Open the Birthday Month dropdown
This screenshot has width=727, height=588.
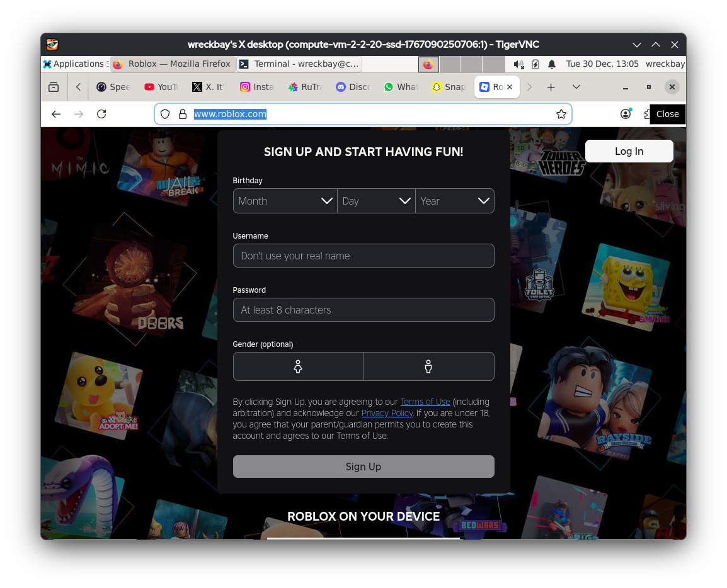click(285, 201)
